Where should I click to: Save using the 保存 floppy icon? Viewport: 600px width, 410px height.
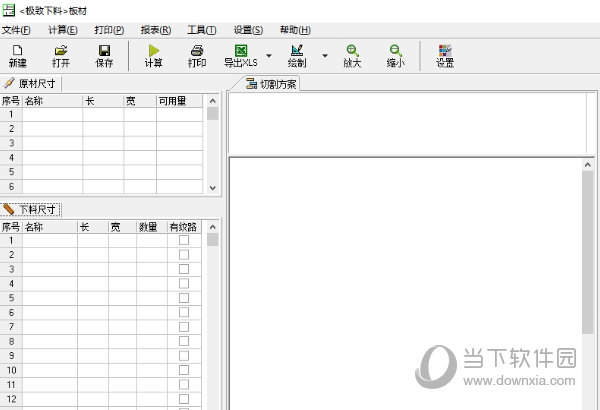pyautogui.click(x=104, y=56)
